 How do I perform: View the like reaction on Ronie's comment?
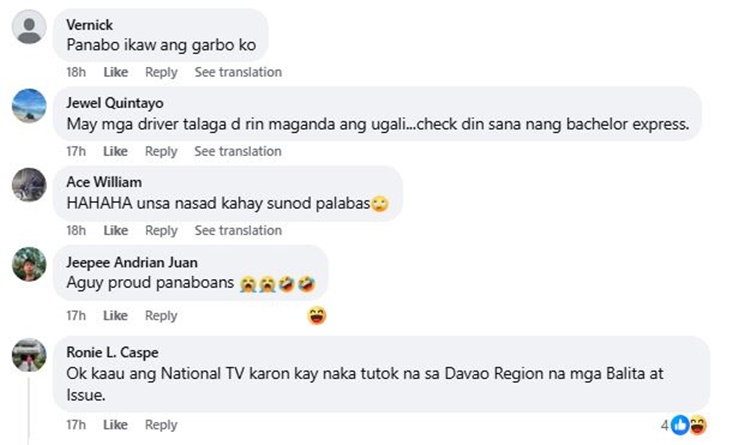click(680, 425)
